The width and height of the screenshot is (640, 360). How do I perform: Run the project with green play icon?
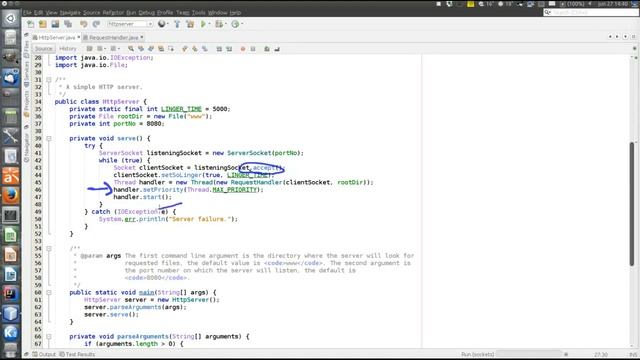pos(203,24)
